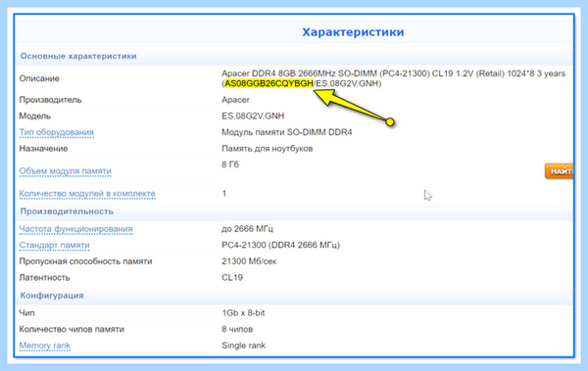Viewport: 588px width, 371px height.
Task: Click the 'Производительность' section header
Action: 67,211
